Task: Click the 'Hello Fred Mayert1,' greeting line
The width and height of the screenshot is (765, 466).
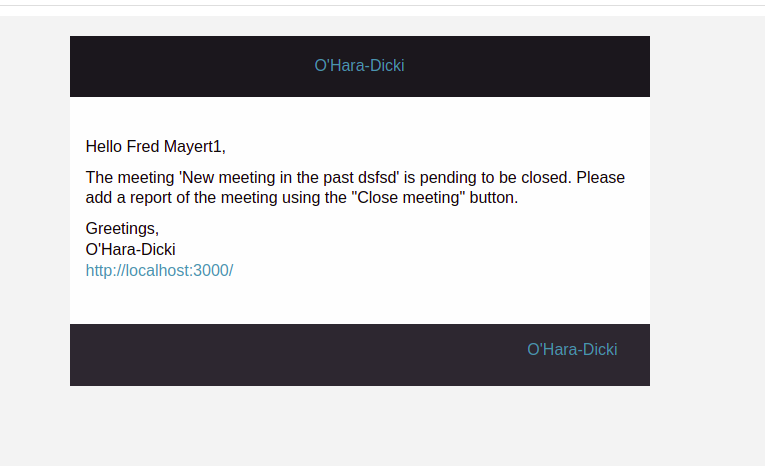Action: (155, 147)
